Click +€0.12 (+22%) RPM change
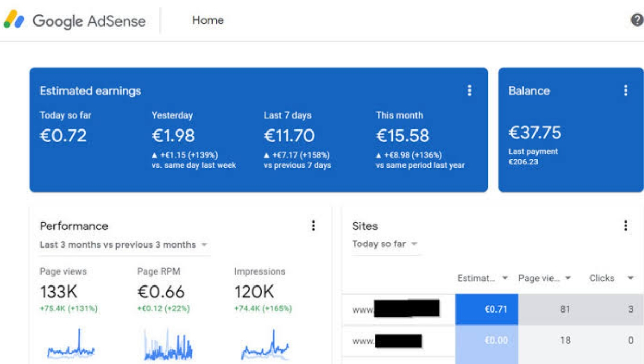The width and height of the screenshot is (644, 364). coord(163,308)
